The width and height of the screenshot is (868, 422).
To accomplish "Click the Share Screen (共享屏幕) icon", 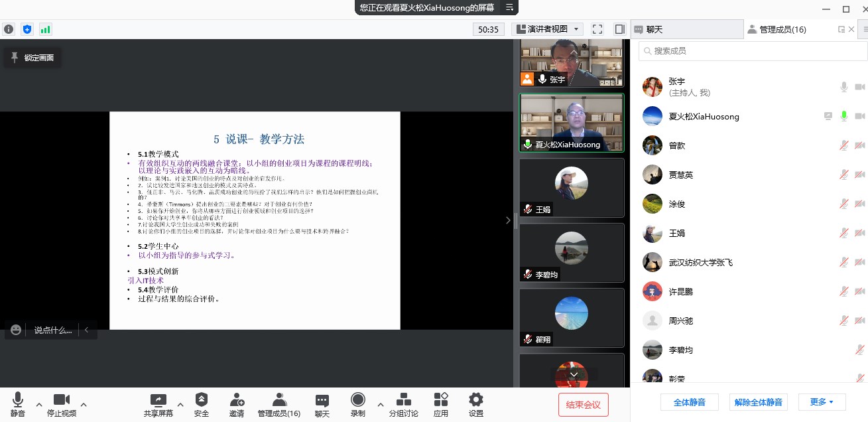I will tap(159, 400).
